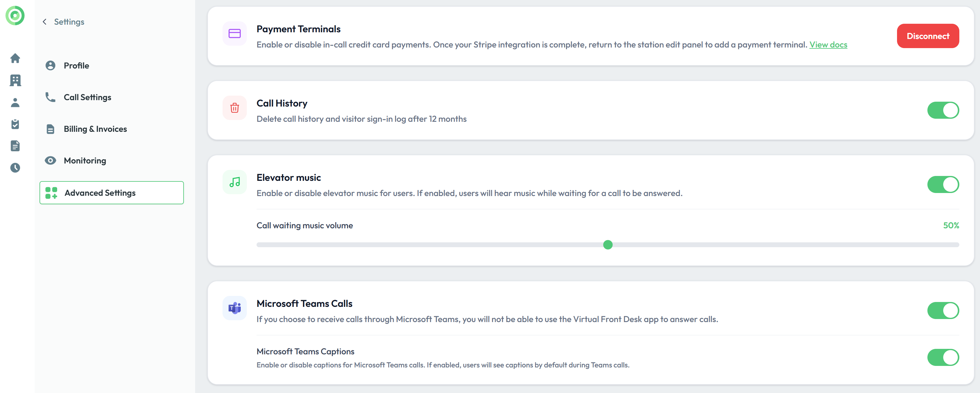Click the green app logo icon
The height and width of the screenshot is (393, 980).
pos(15,16)
